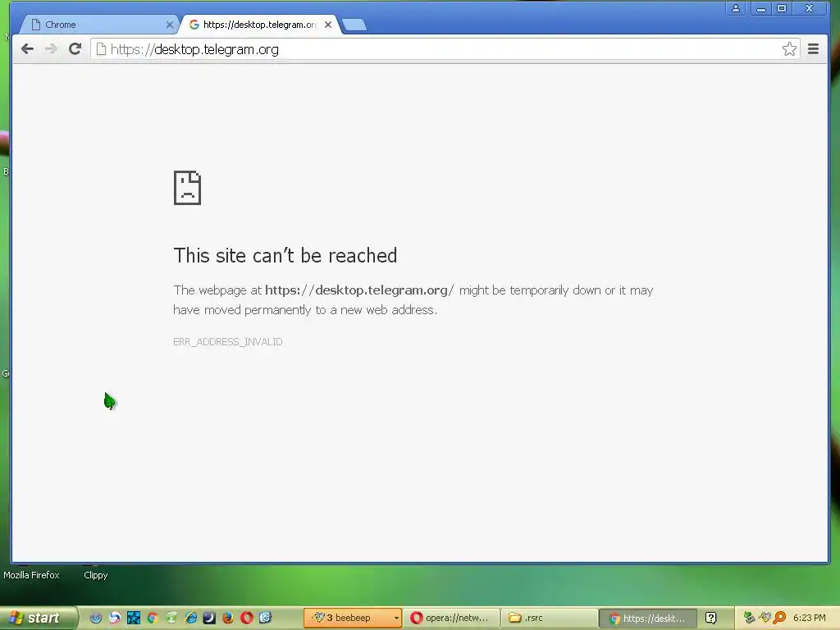Open the Windows start menu
The image size is (840, 630).
coord(38,619)
